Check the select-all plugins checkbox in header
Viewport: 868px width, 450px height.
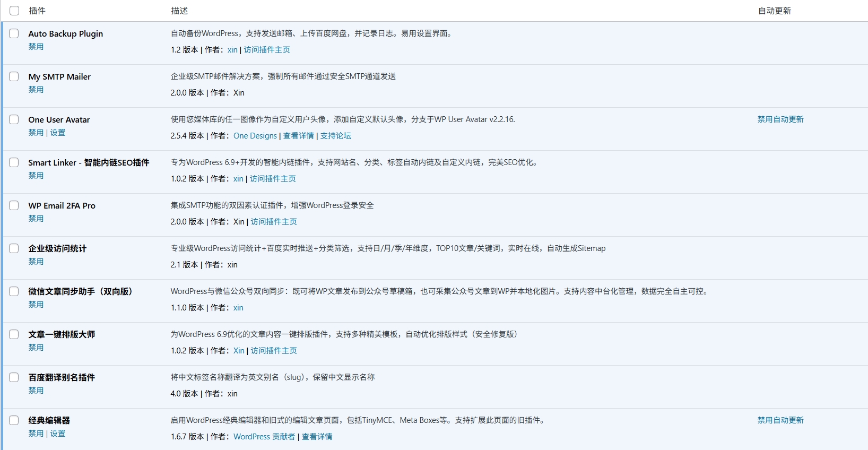[14, 11]
